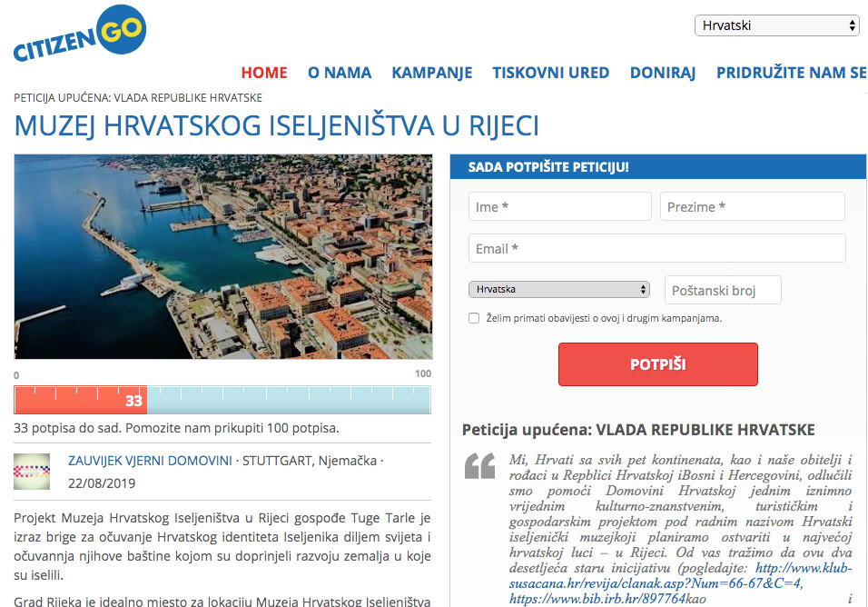Go to the HOME menu item
Screen dimensions: 868x607
pos(264,73)
